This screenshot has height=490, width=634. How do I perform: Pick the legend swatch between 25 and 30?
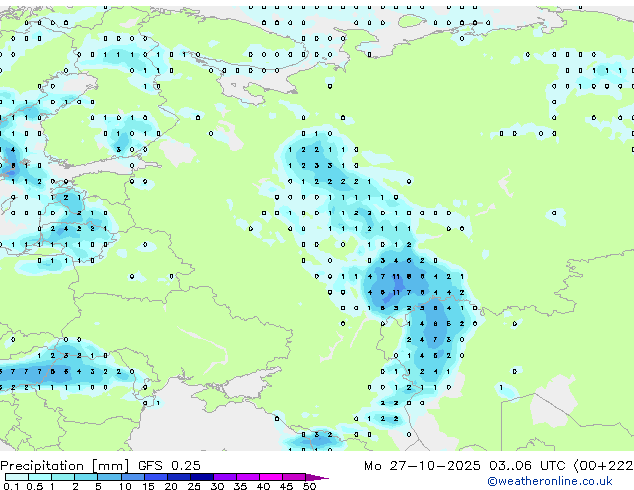tap(201, 477)
